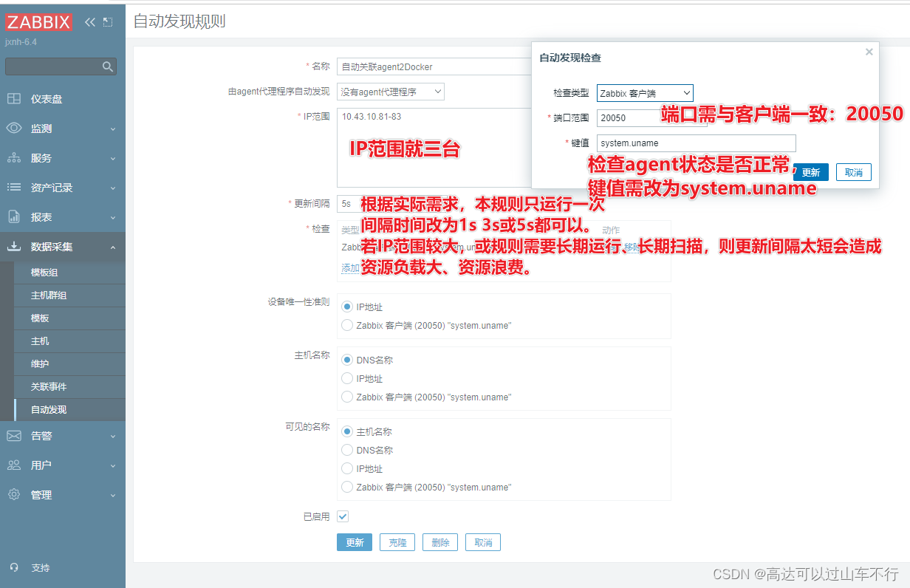
Task: Click bottom 更新 button of form
Action: point(355,542)
